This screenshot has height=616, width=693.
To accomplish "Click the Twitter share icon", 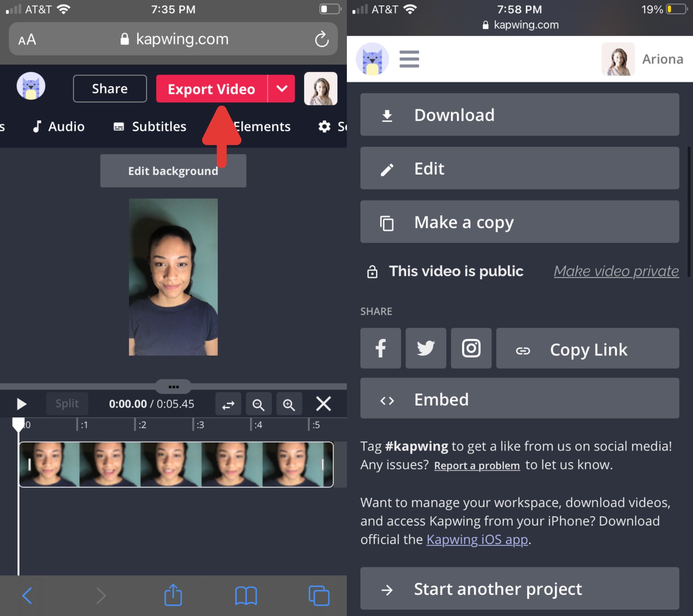I will [425, 349].
